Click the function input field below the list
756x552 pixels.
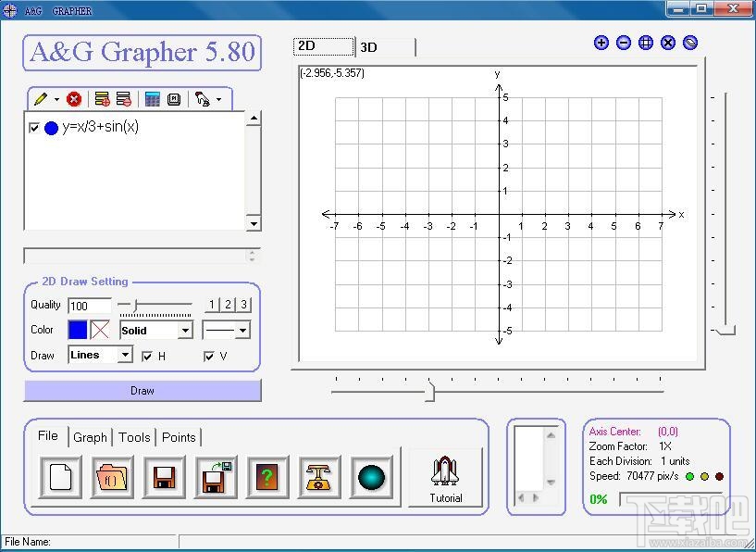142,256
